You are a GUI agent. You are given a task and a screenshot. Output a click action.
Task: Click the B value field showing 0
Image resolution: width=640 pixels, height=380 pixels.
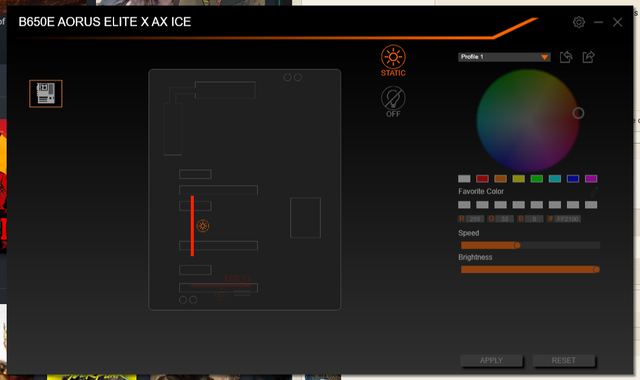534,219
